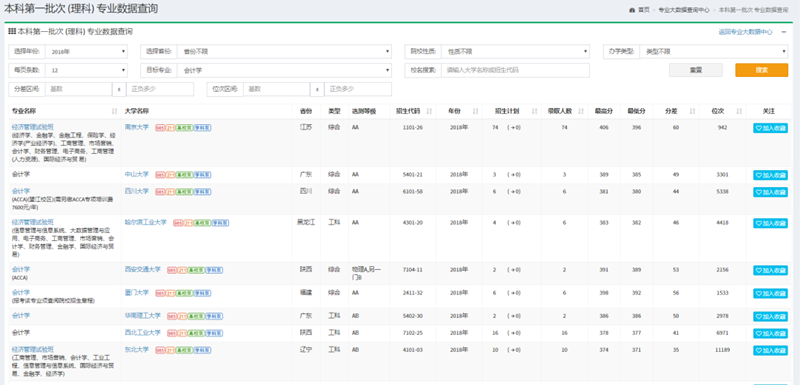Add 厦门大学 row to favorites
This screenshot has height=385, width=800.
(770, 293)
